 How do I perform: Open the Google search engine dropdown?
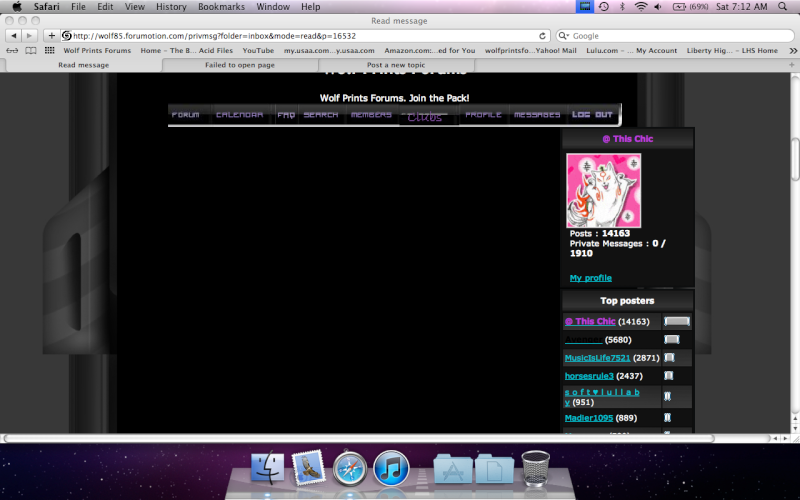(x=563, y=36)
